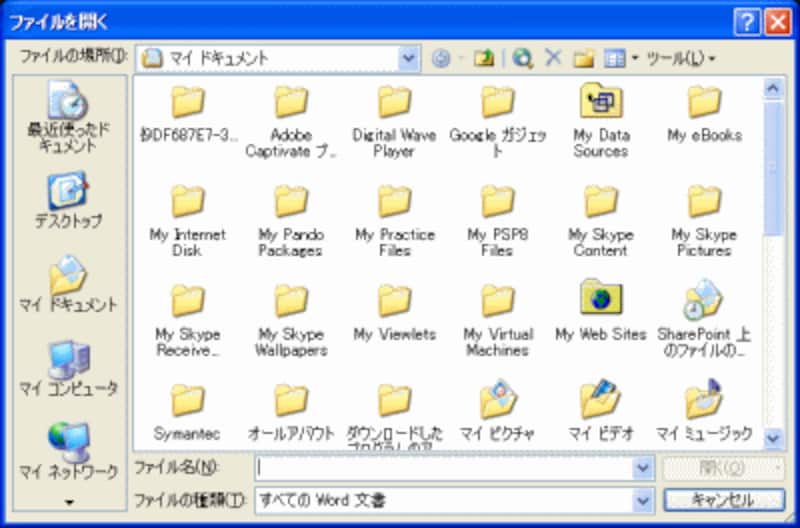Select the My PSP8 Files folder
The height and width of the screenshot is (528, 800).
[497, 221]
